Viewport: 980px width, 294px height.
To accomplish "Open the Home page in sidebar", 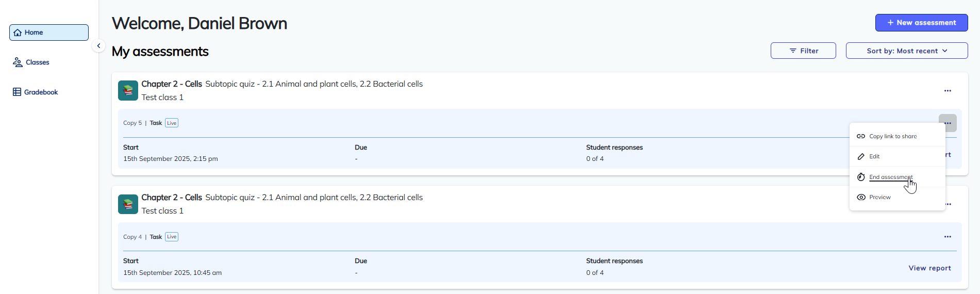I will pos(49,32).
